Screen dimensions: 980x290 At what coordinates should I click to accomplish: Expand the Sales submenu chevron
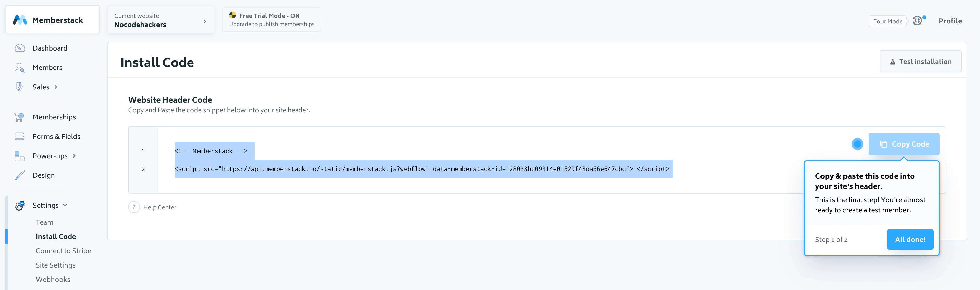(56, 87)
